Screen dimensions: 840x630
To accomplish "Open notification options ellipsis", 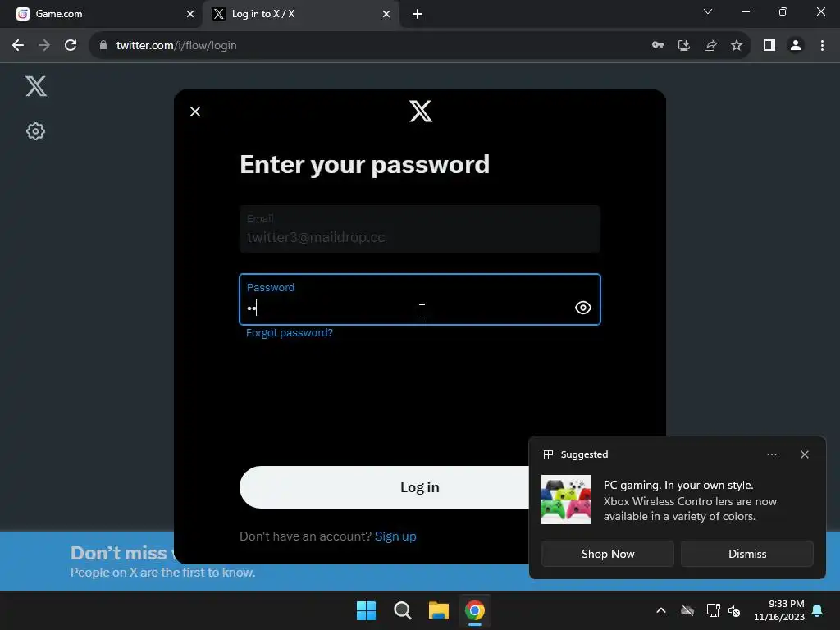I will point(772,454).
